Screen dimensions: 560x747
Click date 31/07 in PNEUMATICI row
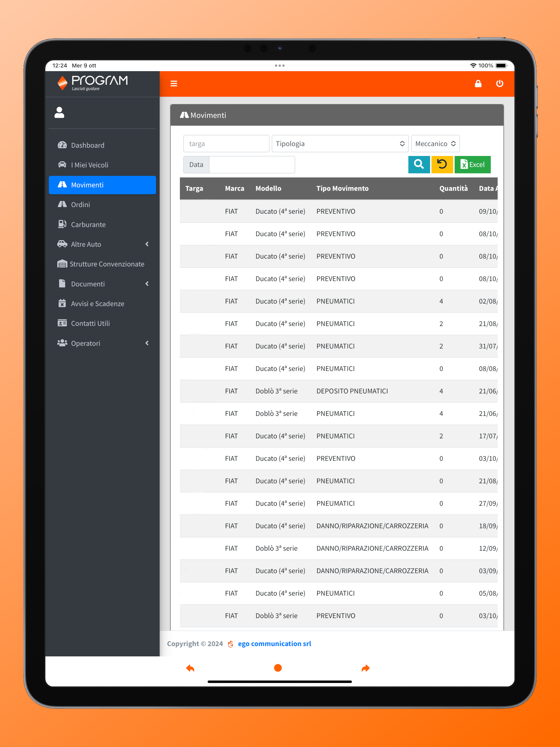pos(488,346)
